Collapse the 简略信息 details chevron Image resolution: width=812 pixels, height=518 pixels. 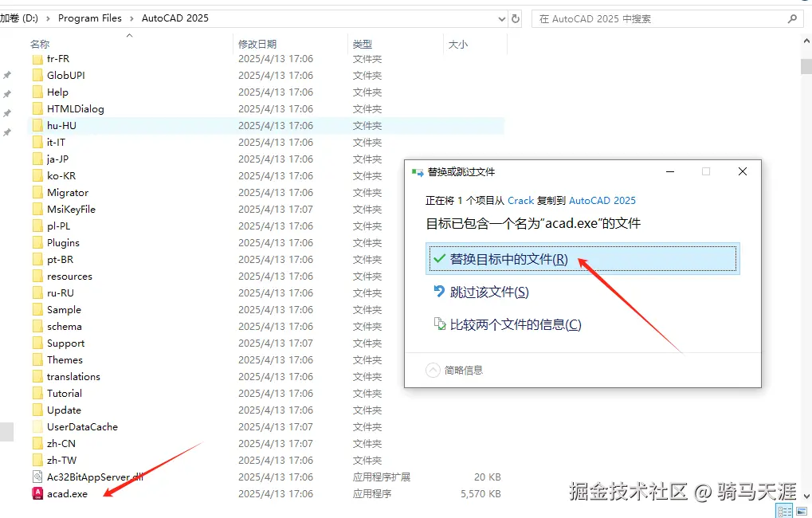[433, 371]
